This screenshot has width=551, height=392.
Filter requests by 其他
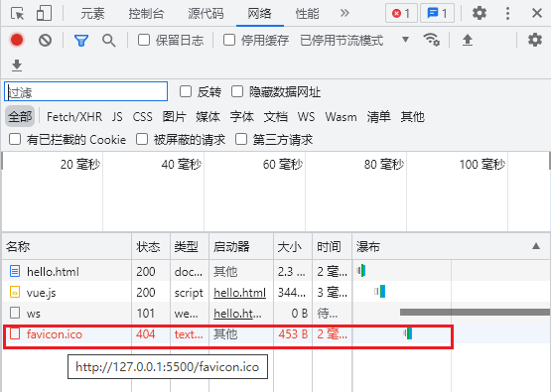(x=413, y=117)
